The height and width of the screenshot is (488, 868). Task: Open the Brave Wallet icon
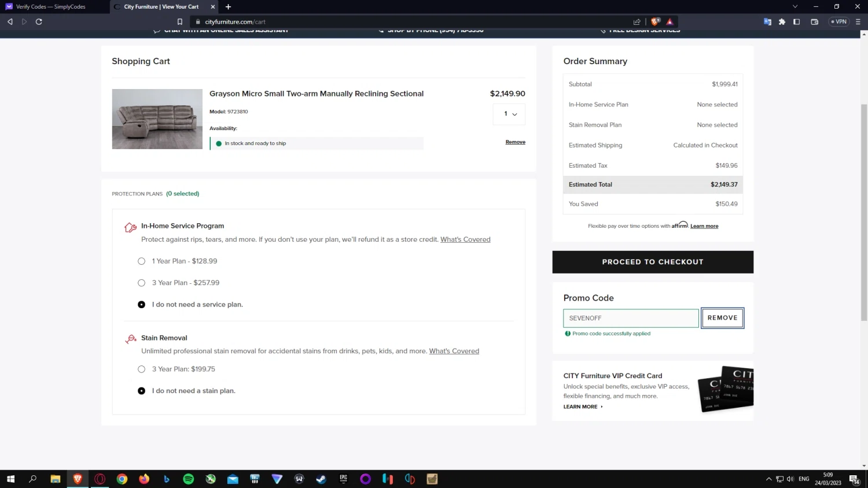tap(815, 22)
